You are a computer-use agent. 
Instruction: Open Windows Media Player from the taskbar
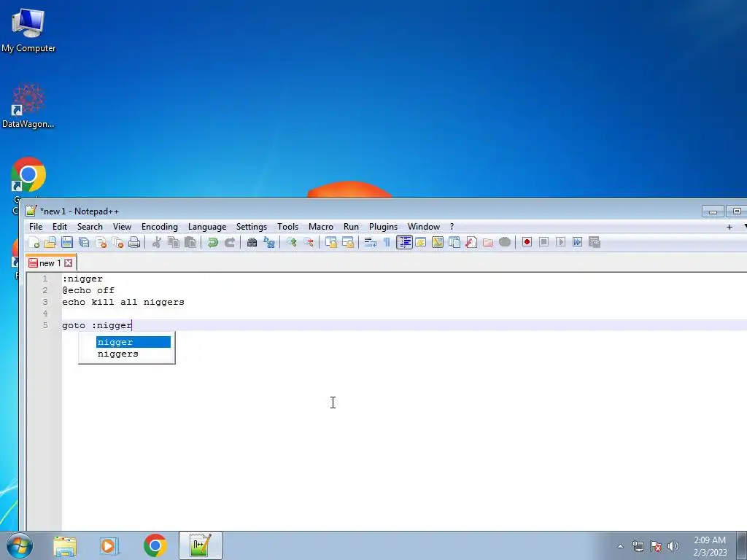(109, 545)
